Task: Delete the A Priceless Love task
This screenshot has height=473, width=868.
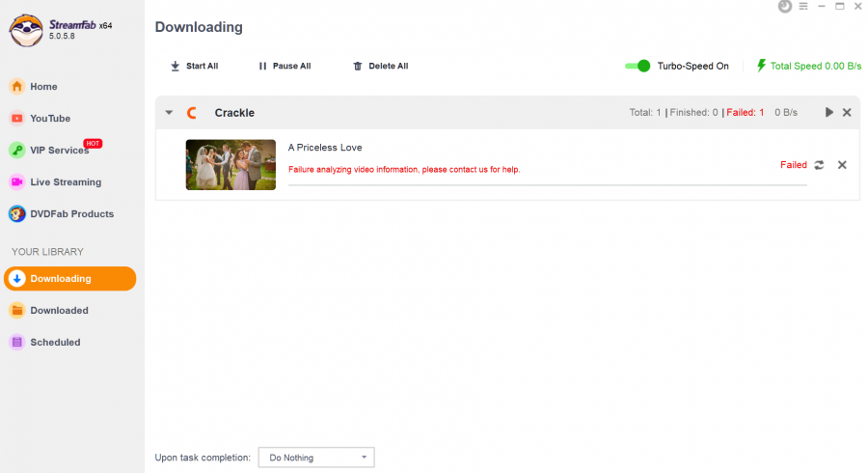Action: [842, 165]
